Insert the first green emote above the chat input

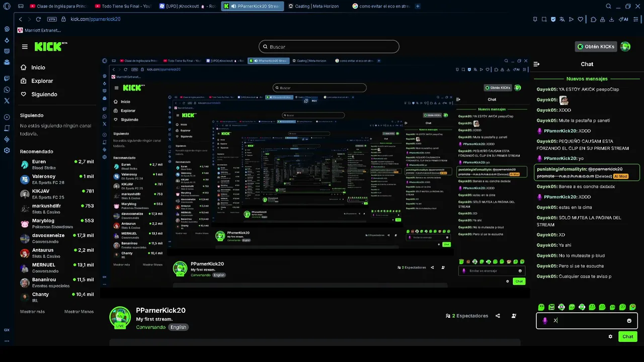tap(541, 307)
